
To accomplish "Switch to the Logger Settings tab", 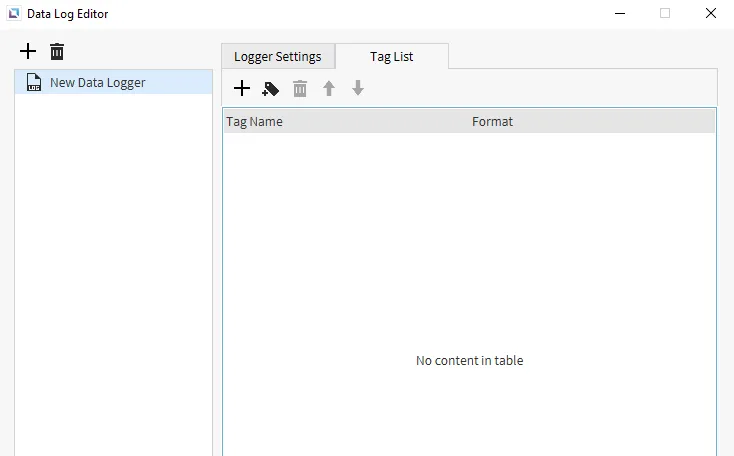I will (x=277, y=56).
